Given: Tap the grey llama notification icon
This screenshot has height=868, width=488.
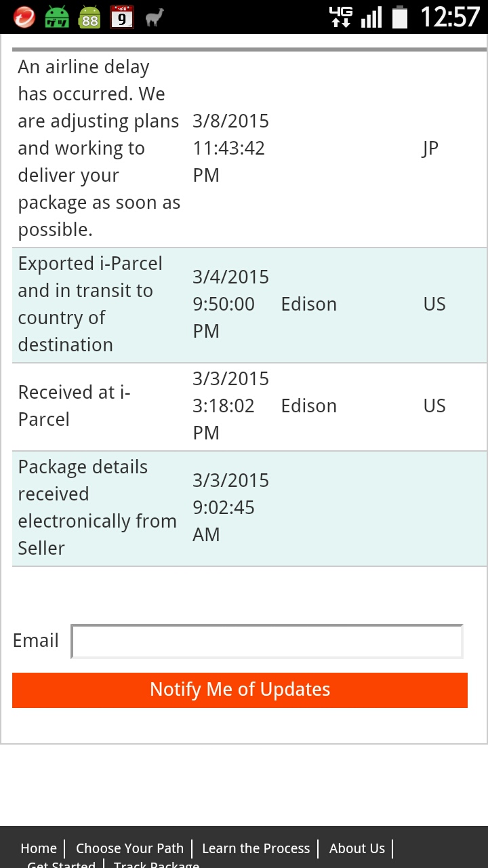Looking at the screenshot, I should coord(155,17).
